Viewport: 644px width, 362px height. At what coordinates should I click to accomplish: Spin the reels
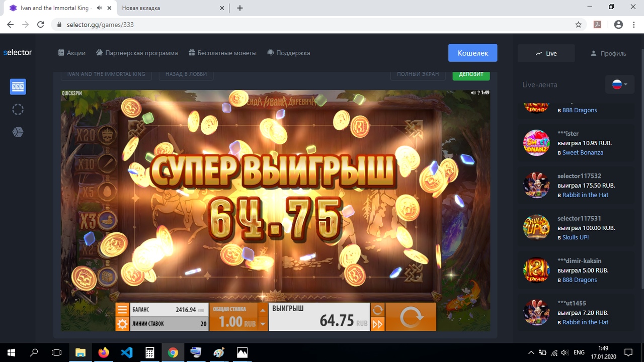click(411, 317)
